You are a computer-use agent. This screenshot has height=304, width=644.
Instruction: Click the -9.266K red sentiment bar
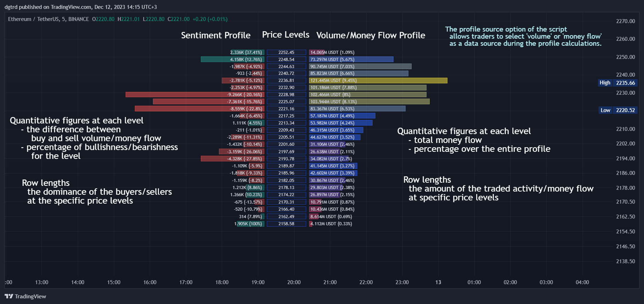(195, 94)
